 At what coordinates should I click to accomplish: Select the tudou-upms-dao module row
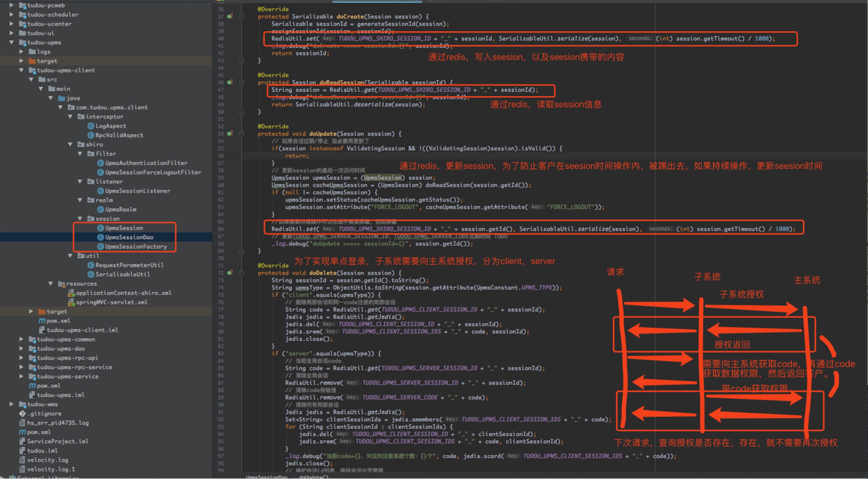click(106, 349)
